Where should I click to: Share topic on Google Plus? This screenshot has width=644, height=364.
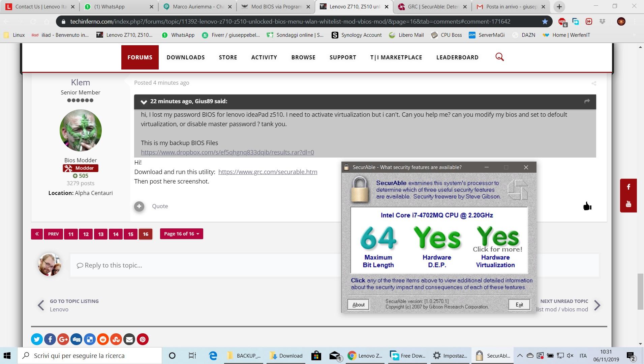(63, 339)
